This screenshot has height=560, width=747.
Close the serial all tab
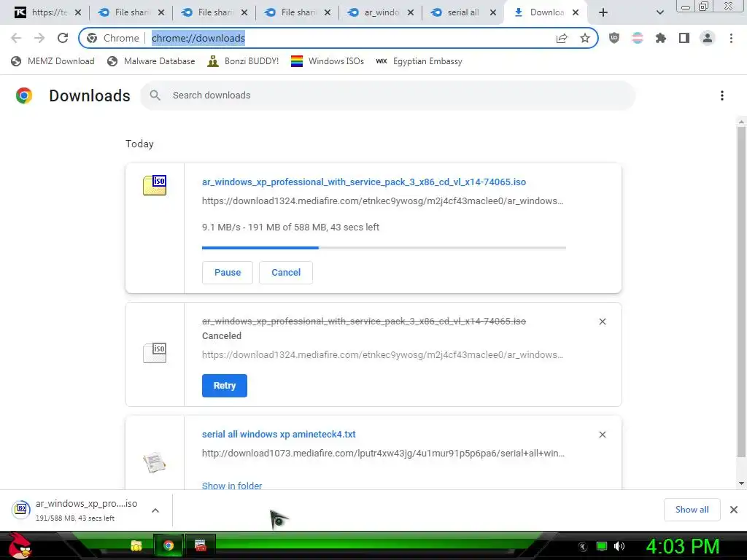click(493, 12)
